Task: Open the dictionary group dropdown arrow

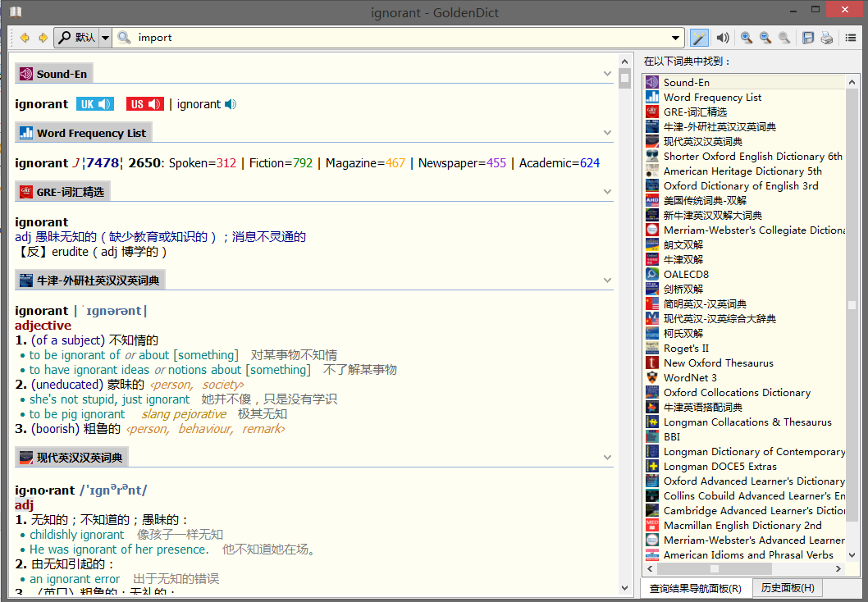Action: pyautogui.click(x=105, y=38)
